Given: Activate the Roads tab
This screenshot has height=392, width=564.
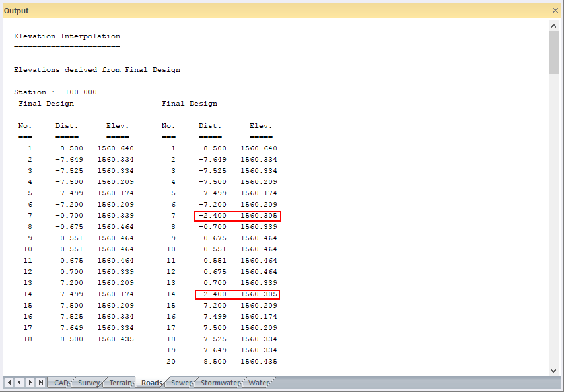Looking at the screenshot, I should pyautogui.click(x=151, y=383).
